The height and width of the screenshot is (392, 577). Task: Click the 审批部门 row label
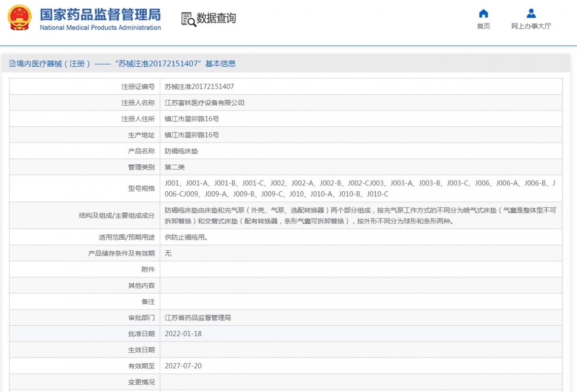(x=141, y=318)
